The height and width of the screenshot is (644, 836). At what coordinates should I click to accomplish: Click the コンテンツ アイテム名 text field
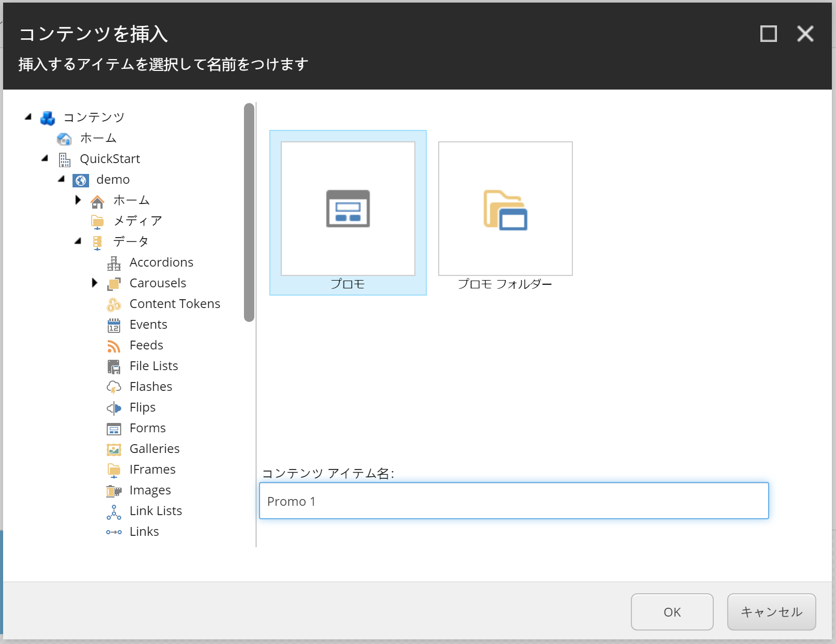[513, 501]
